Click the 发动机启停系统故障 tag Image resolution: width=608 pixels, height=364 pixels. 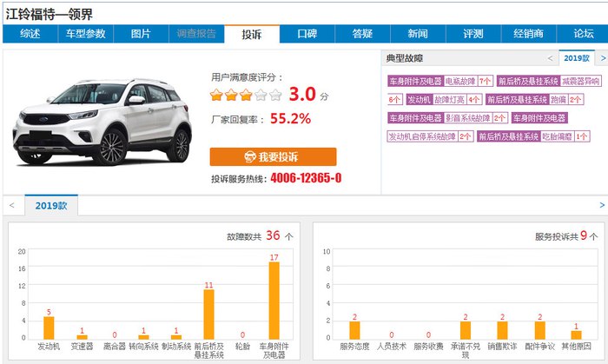[430, 136]
